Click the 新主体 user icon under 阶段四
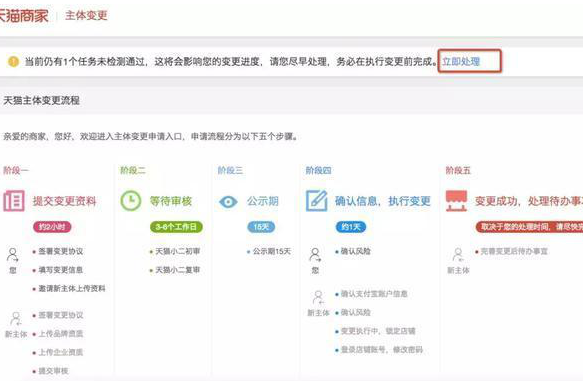583x381 pixels. [318, 298]
